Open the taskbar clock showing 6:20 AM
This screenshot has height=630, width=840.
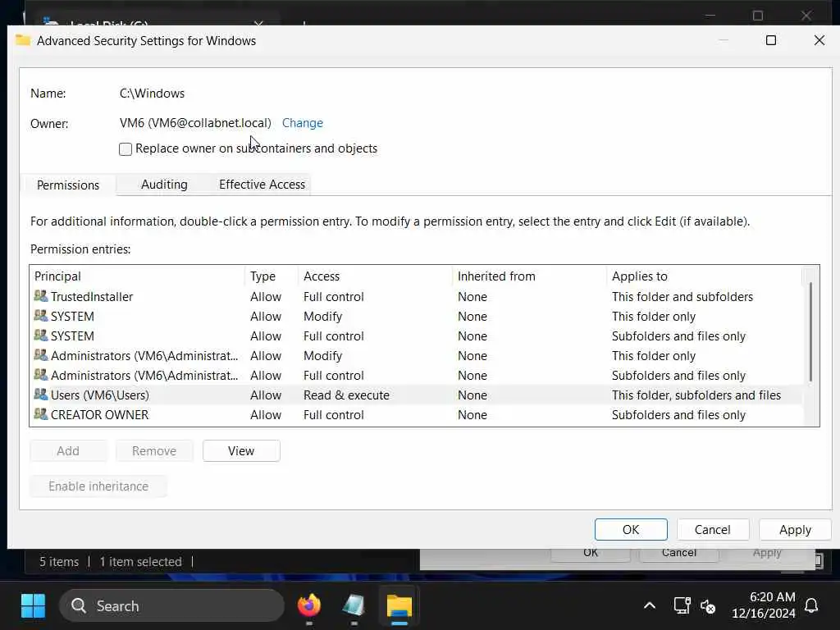pos(764,605)
